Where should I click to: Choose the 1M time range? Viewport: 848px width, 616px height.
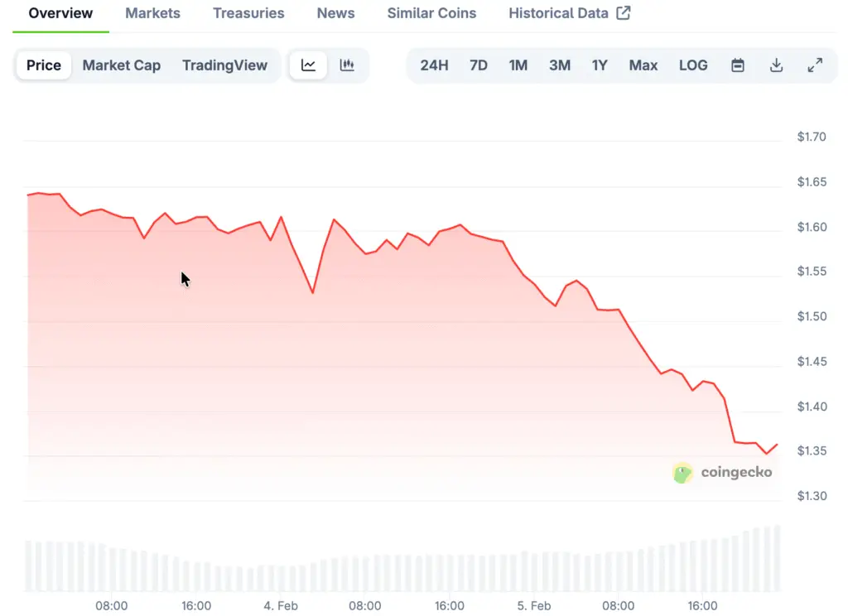[518, 65]
